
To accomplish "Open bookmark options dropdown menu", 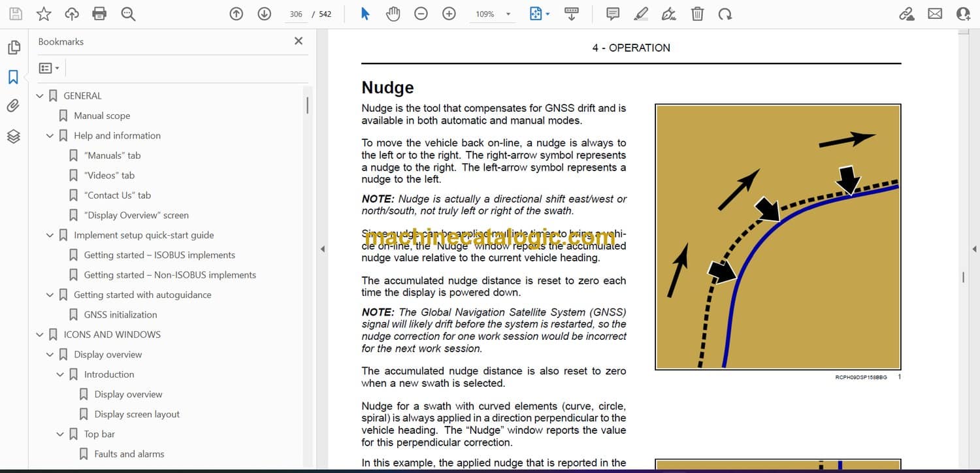I will (49, 68).
